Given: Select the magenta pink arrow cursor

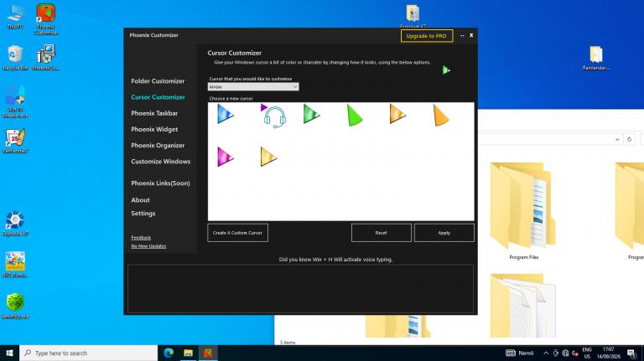Looking at the screenshot, I should (x=225, y=157).
